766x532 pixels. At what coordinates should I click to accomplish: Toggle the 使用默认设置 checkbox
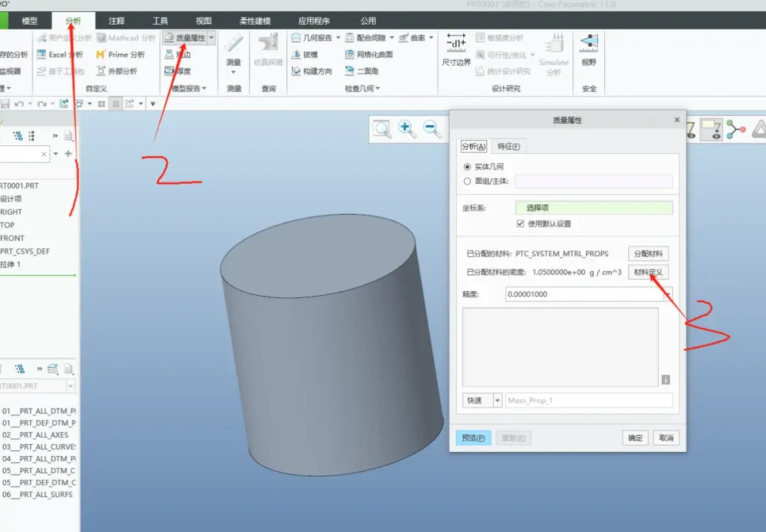(521, 223)
